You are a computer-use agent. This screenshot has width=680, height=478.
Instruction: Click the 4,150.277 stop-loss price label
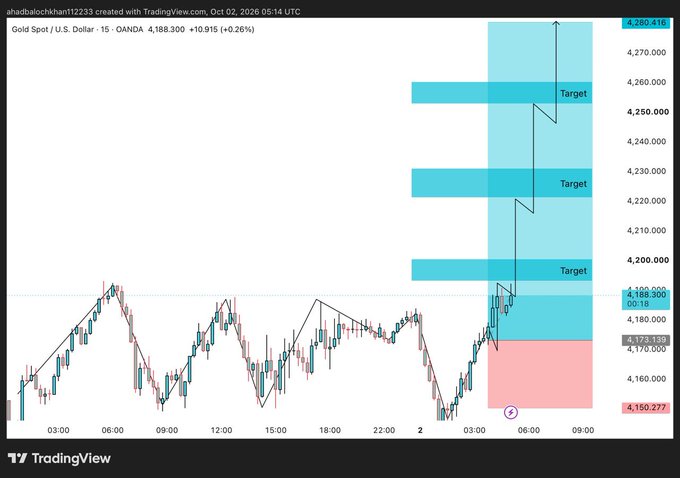tap(646, 408)
